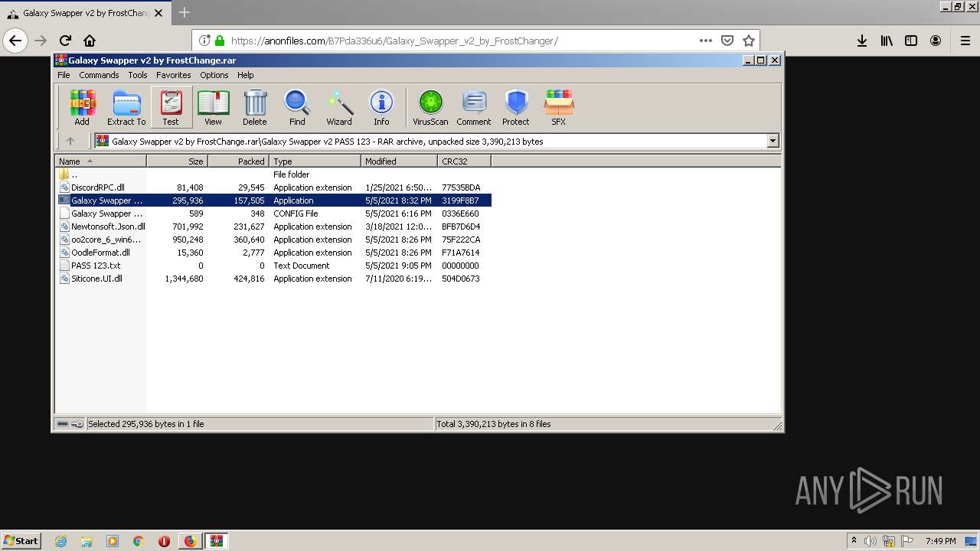Click the SFX toolbar icon
Screen dimensions: 980x551
coord(559,107)
